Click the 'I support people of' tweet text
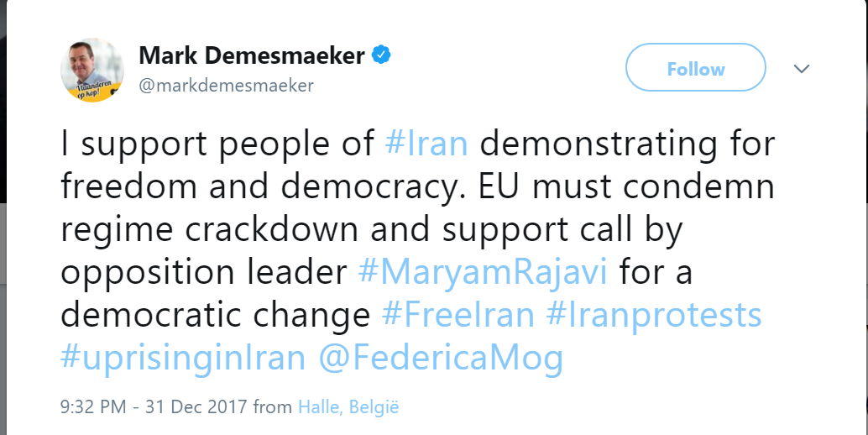The height and width of the screenshot is (435, 868). click(x=218, y=143)
